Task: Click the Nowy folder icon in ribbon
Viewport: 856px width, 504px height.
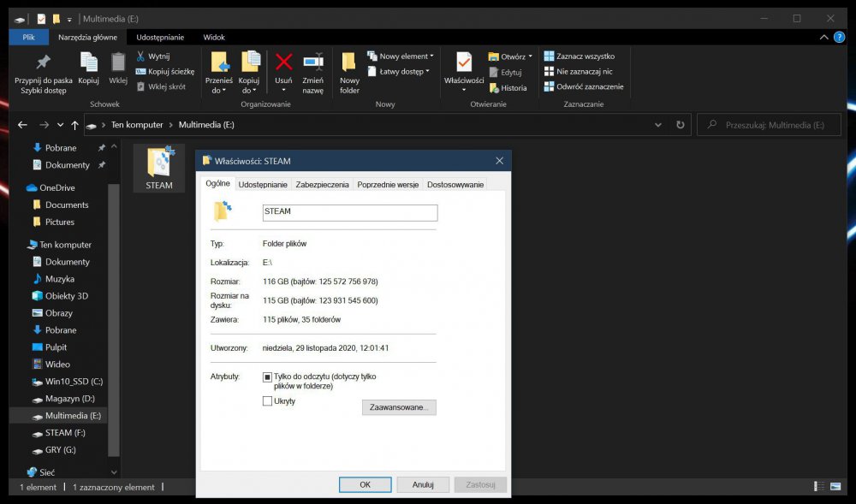Action: 349,62
